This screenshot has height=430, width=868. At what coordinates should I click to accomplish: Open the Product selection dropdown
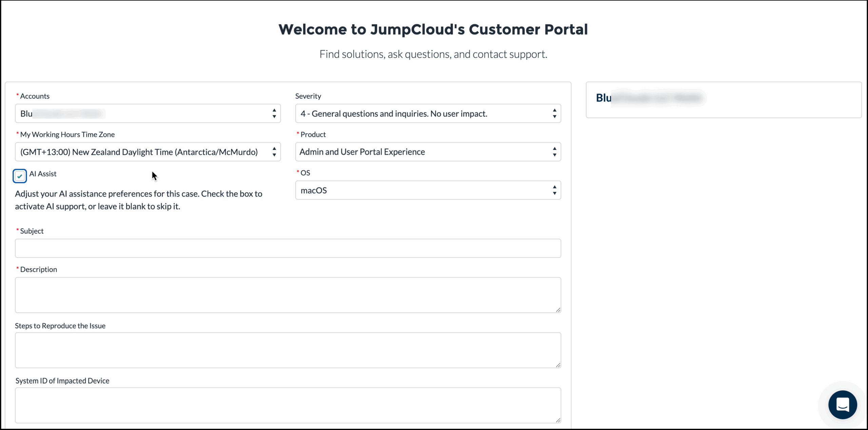point(427,152)
